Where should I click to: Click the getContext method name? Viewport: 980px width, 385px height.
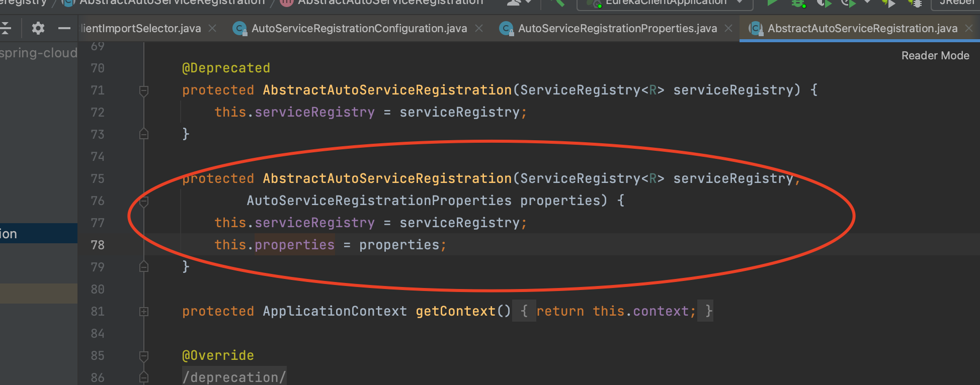point(455,311)
